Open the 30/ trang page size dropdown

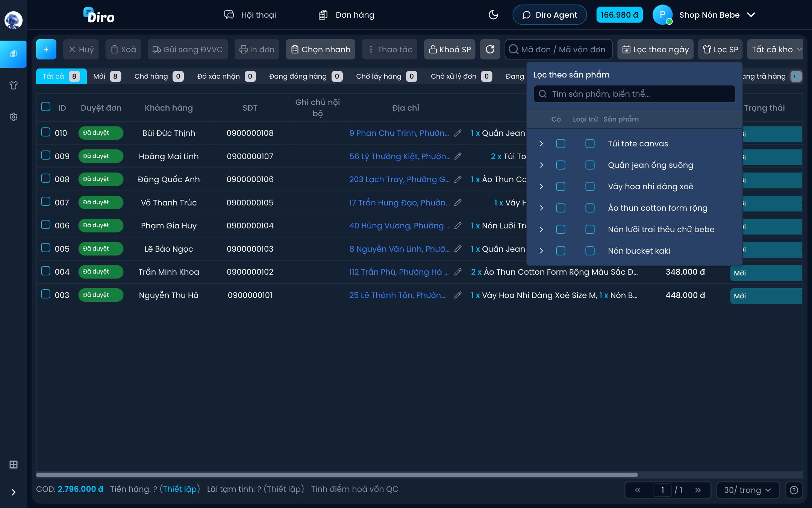point(747,490)
